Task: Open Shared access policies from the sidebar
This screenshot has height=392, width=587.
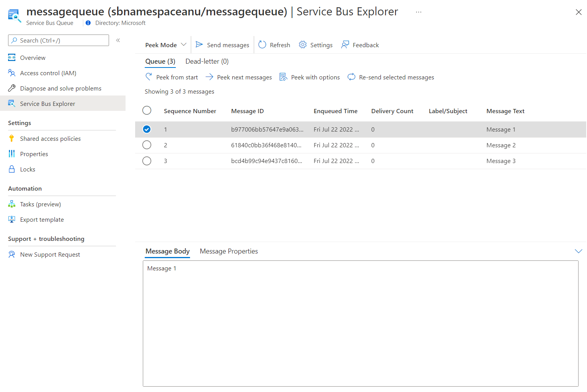Action: [50, 138]
